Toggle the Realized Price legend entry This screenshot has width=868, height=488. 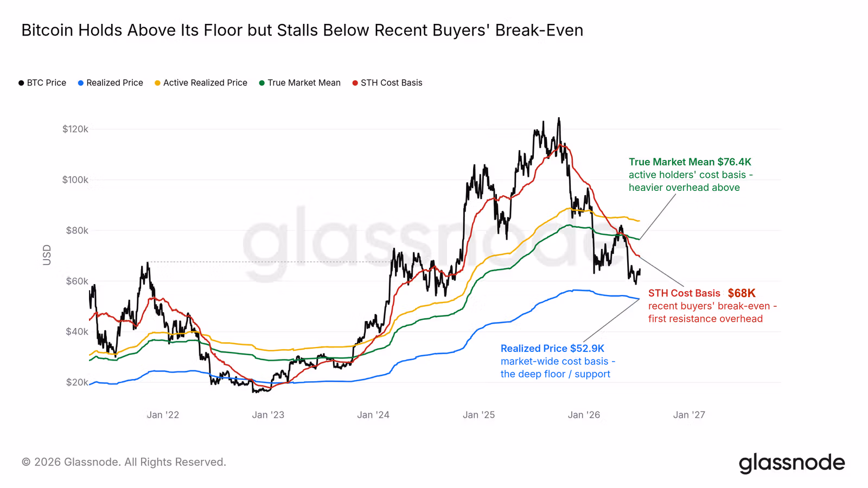(x=110, y=83)
